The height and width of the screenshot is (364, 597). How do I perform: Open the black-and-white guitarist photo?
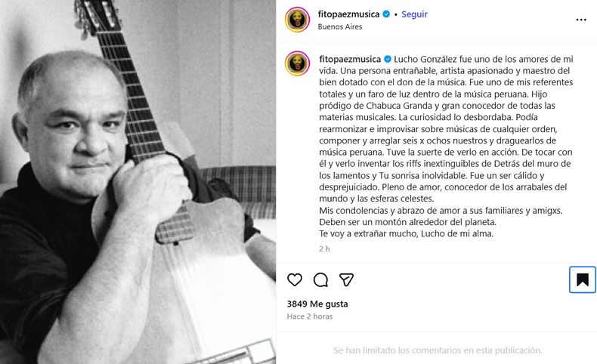tap(138, 182)
